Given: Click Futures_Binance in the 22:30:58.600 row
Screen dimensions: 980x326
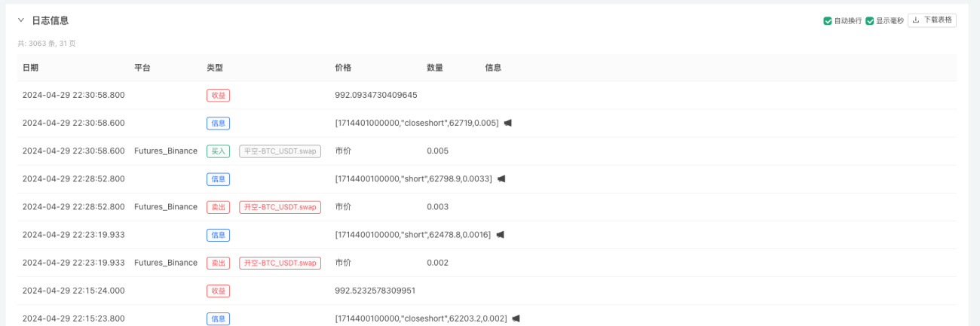Looking at the screenshot, I should click(166, 151).
